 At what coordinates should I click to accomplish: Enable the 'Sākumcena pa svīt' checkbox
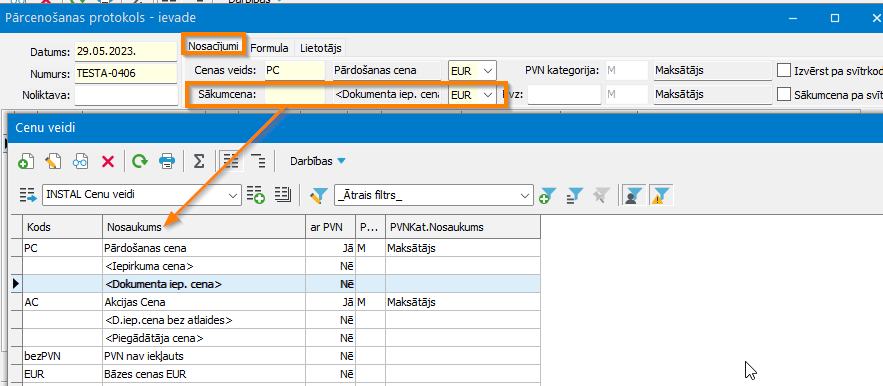(x=783, y=94)
